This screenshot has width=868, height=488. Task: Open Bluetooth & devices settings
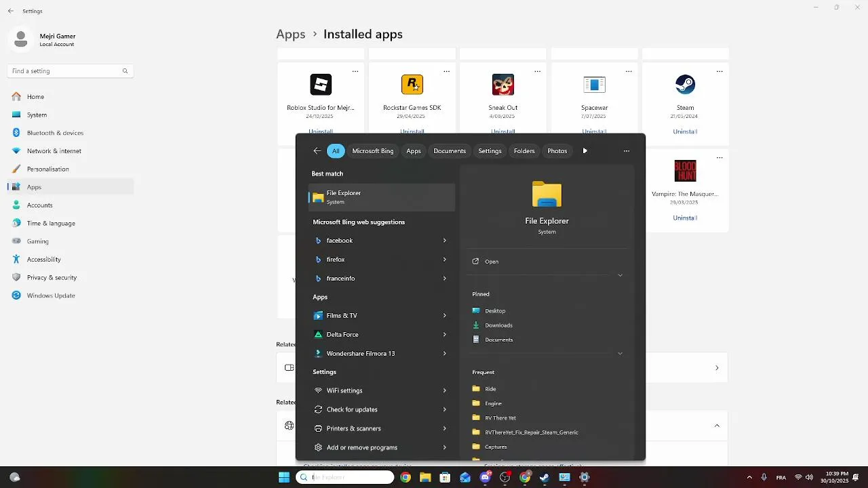(71, 133)
